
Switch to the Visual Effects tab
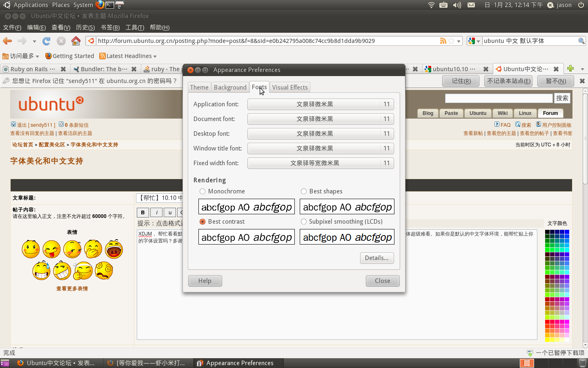(x=290, y=88)
